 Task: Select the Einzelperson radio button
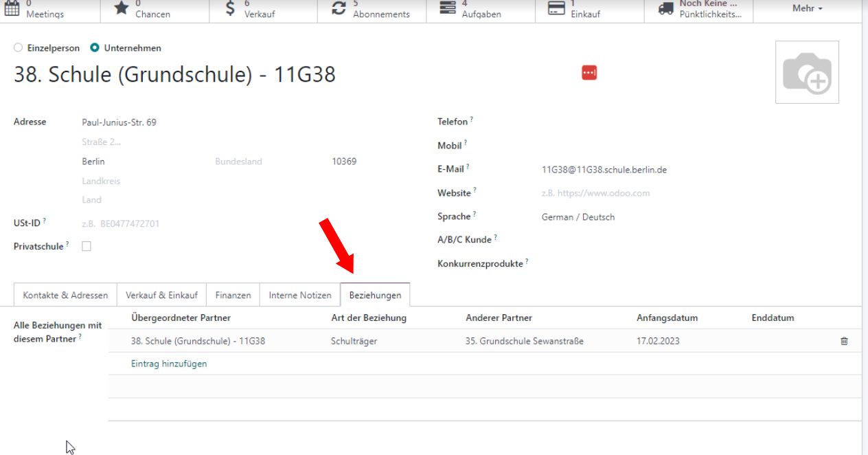[18, 48]
